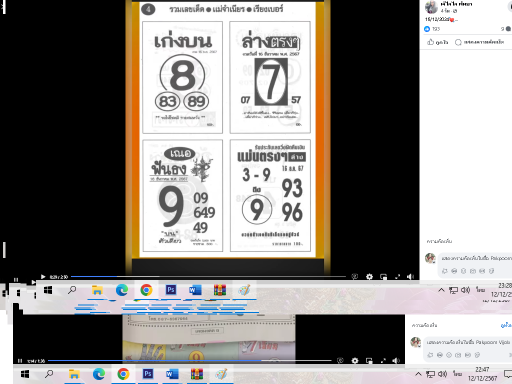
Task: Open the mini-player icon of the 2:30 video
Action: click(383, 277)
